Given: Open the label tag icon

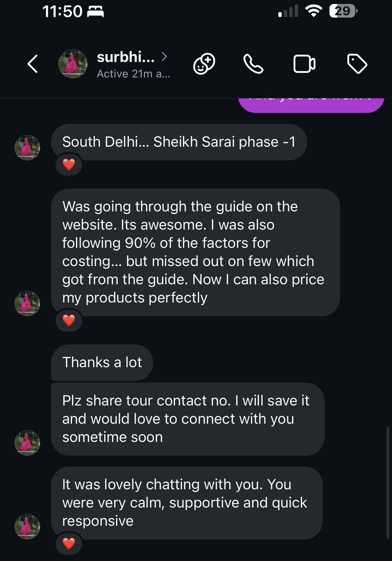Looking at the screenshot, I should (x=357, y=64).
